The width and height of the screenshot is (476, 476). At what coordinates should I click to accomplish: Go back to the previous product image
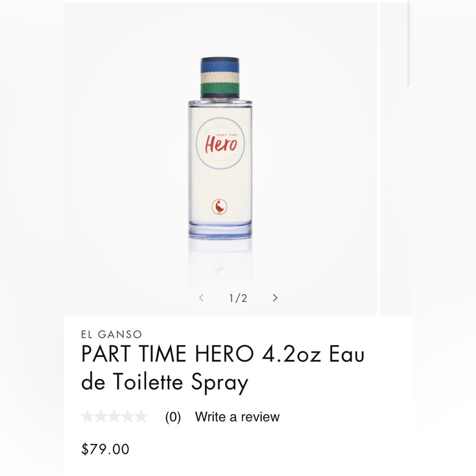(201, 298)
